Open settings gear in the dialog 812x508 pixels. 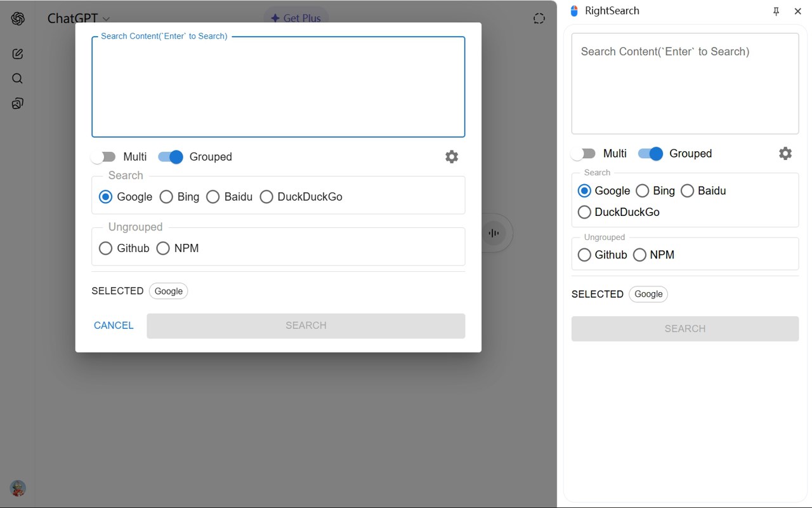(452, 157)
